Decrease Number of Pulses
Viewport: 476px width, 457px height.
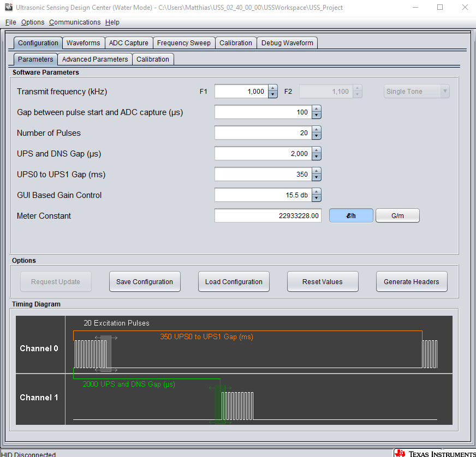316,136
